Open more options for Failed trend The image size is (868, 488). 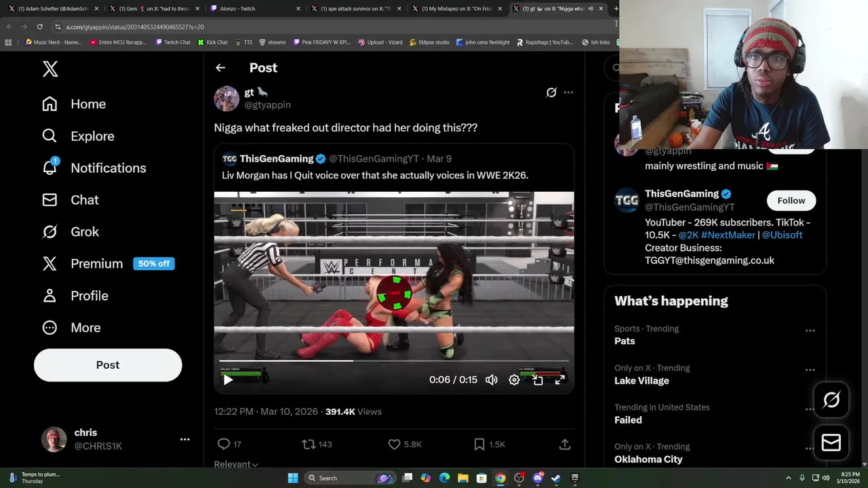[x=810, y=409]
